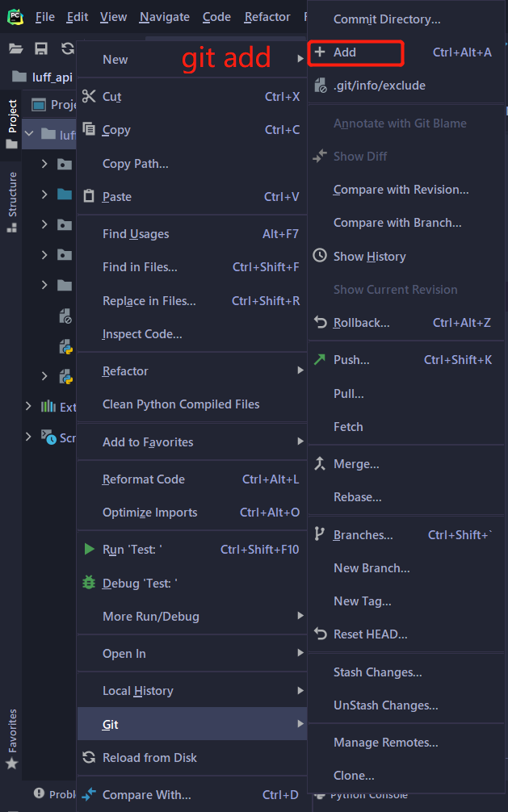The width and height of the screenshot is (508, 812).
Task: Select Compare with Revision... entry
Action: click(406, 190)
